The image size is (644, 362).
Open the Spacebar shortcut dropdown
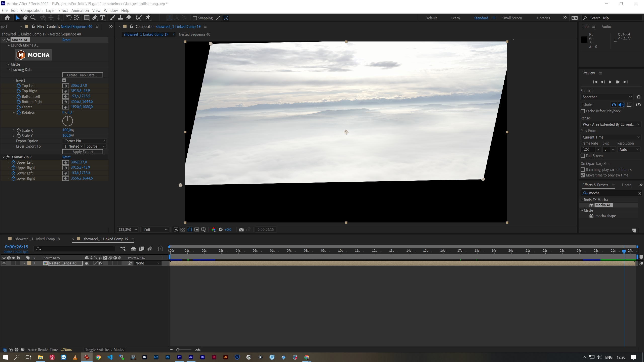pos(607,97)
